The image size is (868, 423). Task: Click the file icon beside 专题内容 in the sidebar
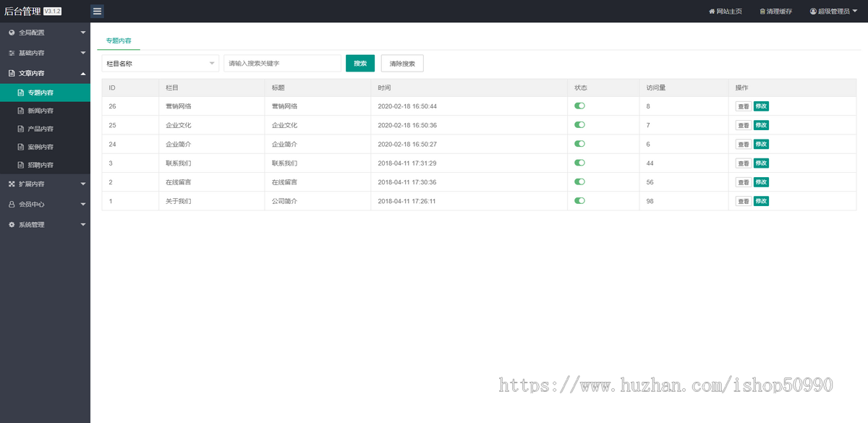21,93
